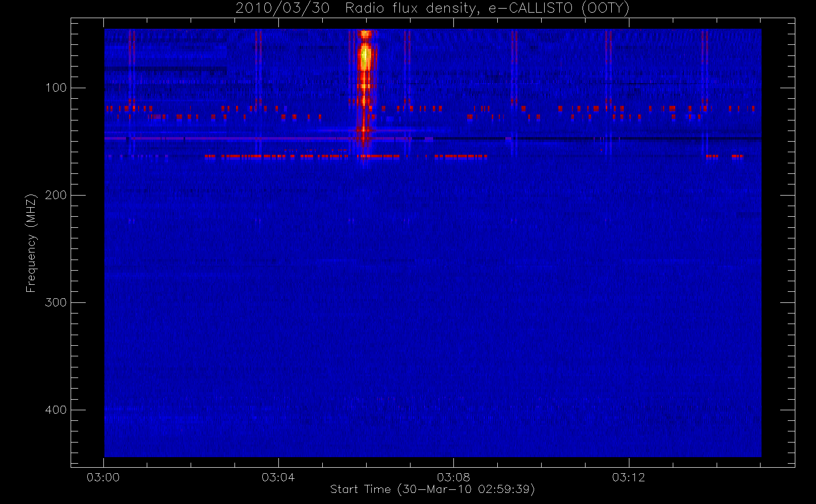Click the '03:00' time tick label

pyautogui.click(x=103, y=477)
